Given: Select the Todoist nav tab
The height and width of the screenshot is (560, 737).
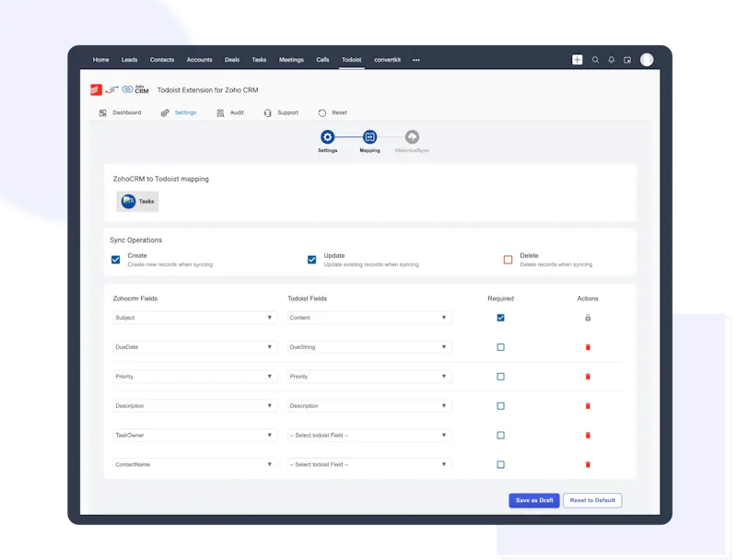Looking at the screenshot, I should coord(352,60).
